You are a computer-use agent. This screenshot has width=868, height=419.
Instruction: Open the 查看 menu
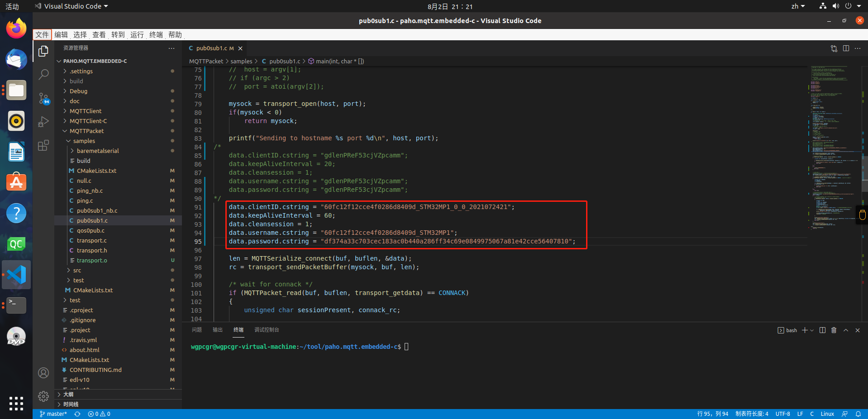click(x=99, y=35)
